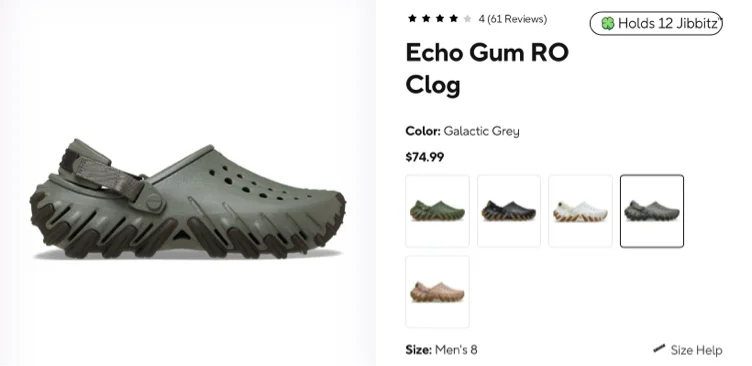The height and width of the screenshot is (366, 752).
Task: Click the fourth rating star
Action: click(454, 19)
